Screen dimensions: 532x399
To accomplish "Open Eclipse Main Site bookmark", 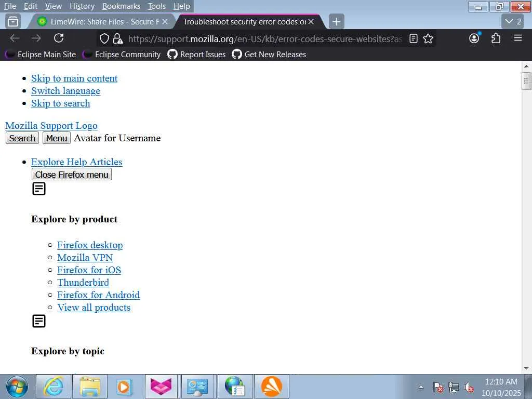I will click(41, 54).
